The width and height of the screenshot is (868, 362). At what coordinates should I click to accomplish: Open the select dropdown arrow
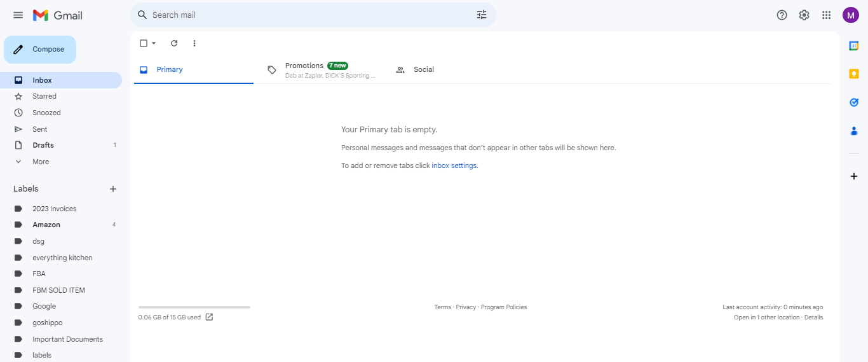click(x=154, y=43)
